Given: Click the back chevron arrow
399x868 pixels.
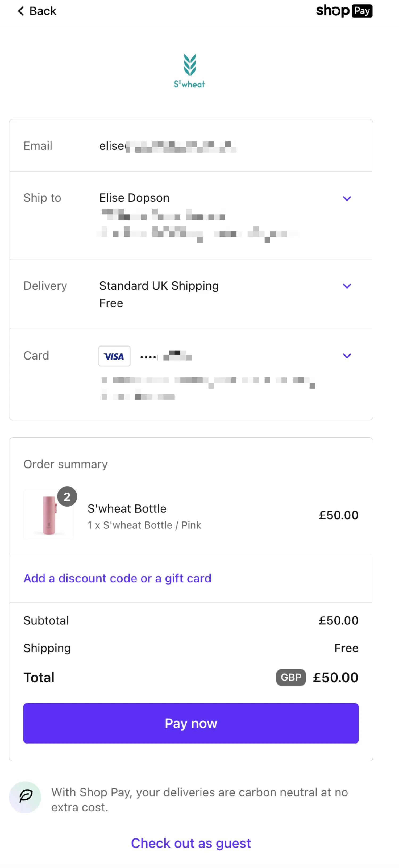Looking at the screenshot, I should pyautogui.click(x=21, y=11).
